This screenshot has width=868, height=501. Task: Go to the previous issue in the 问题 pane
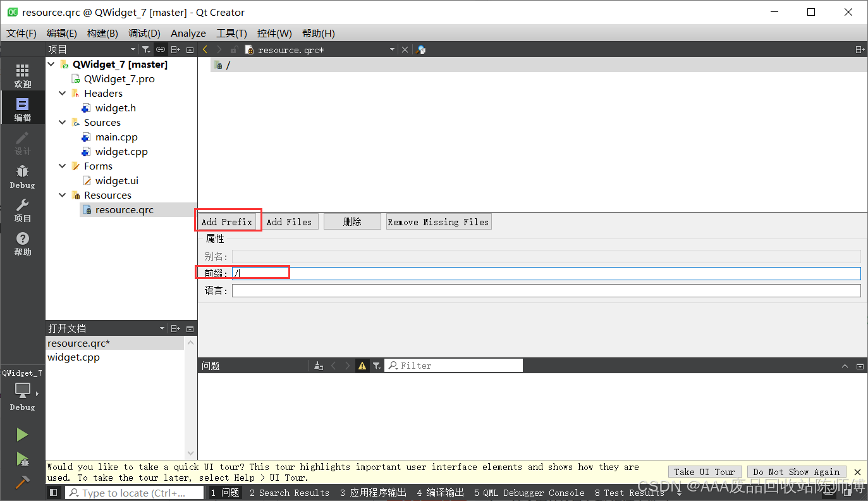[334, 366]
